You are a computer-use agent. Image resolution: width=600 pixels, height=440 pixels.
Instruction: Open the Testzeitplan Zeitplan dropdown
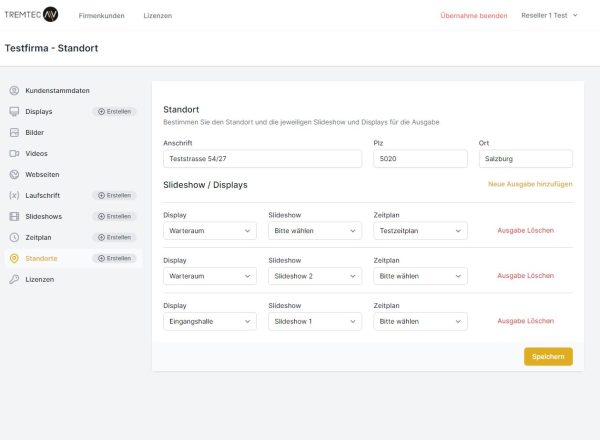420,231
